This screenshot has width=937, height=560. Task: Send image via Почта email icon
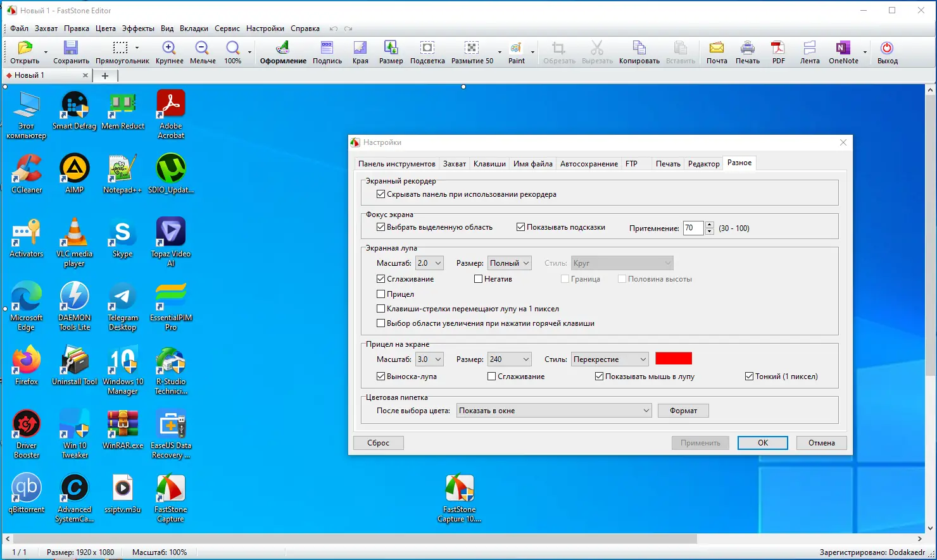pos(716,52)
